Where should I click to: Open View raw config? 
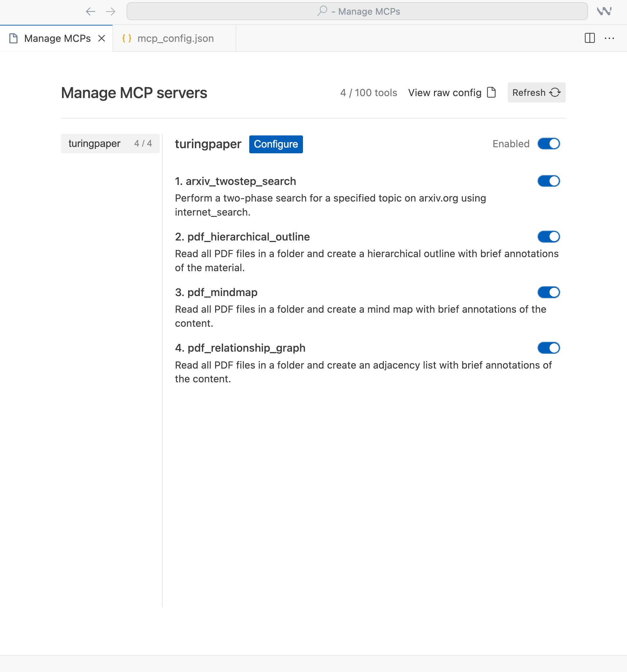[445, 92]
